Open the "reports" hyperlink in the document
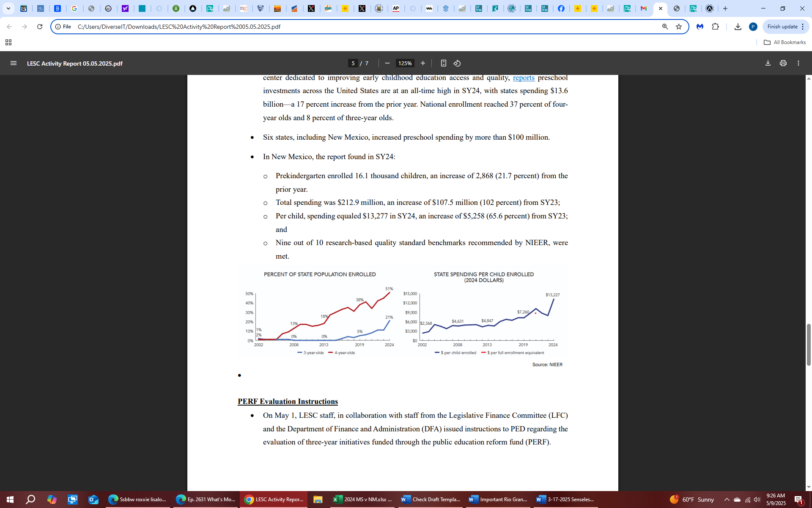This screenshot has width=812, height=508. (x=524, y=77)
